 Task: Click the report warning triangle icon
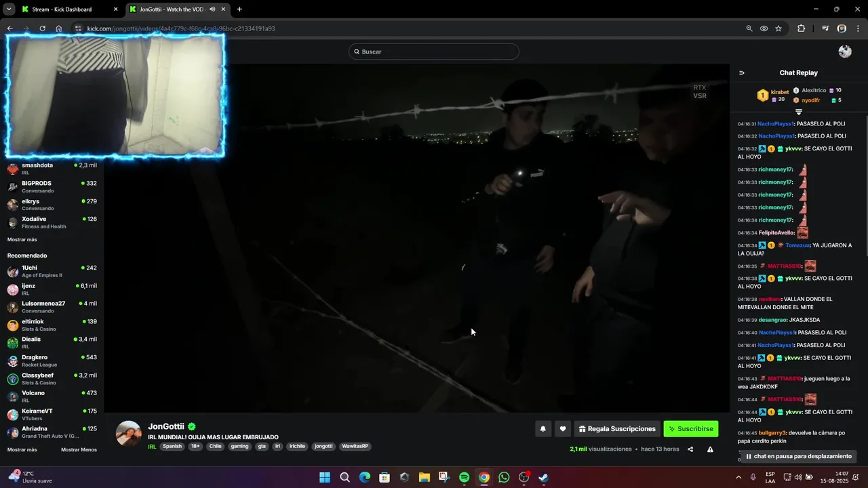[x=710, y=449]
